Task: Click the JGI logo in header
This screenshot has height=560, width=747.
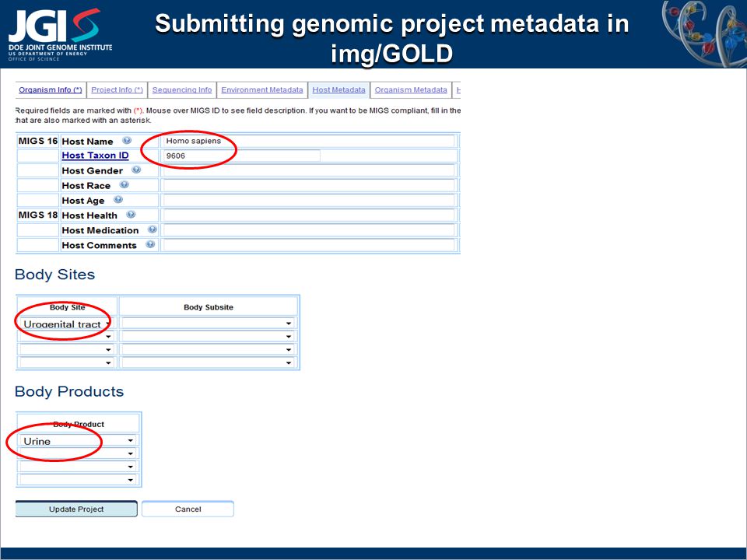Action: [x=60, y=33]
